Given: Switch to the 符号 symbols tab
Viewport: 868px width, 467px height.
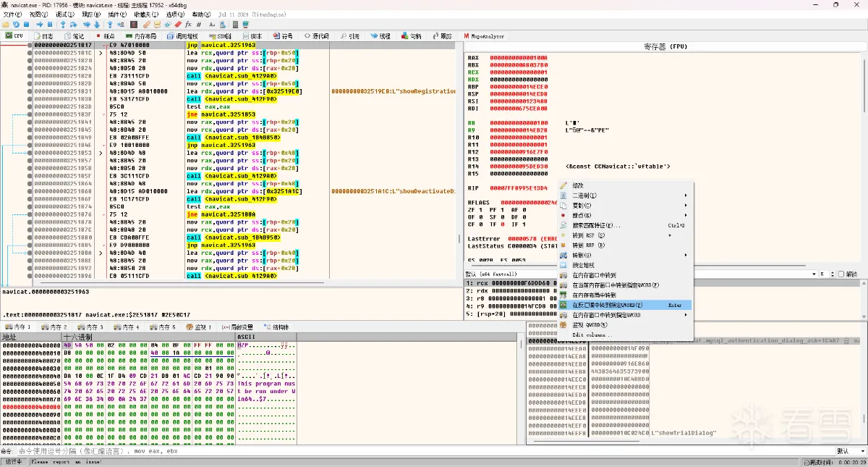Looking at the screenshot, I should tap(284, 36).
